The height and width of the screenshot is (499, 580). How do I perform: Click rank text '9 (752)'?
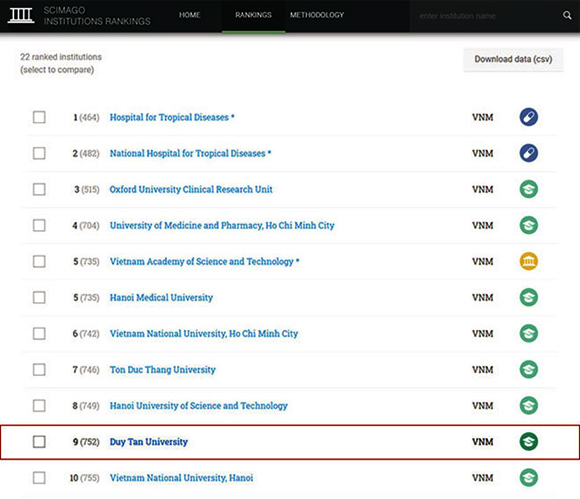tap(86, 442)
